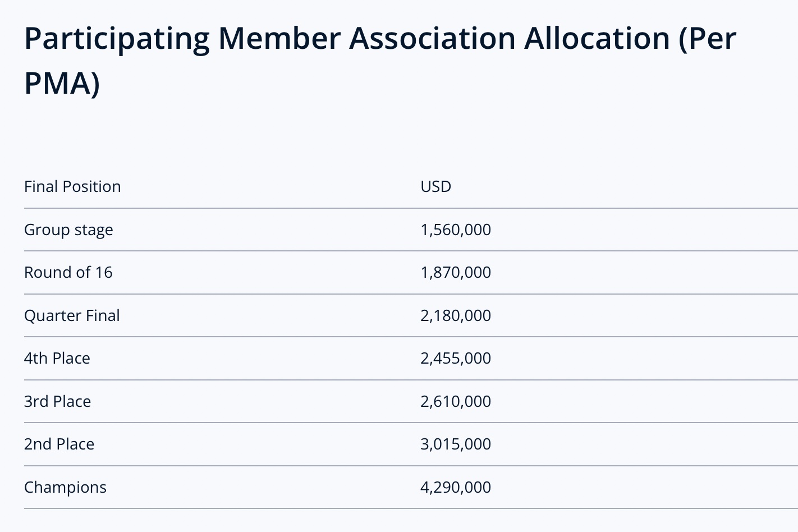Click the 3rd Place row label
The width and height of the screenshot is (798, 532).
57,401
